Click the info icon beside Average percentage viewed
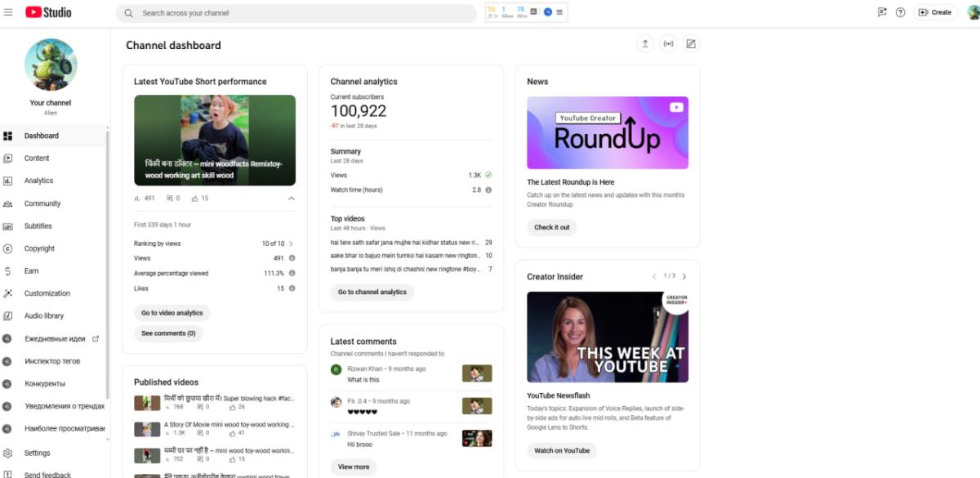This screenshot has width=980, height=478. pyautogui.click(x=292, y=273)
